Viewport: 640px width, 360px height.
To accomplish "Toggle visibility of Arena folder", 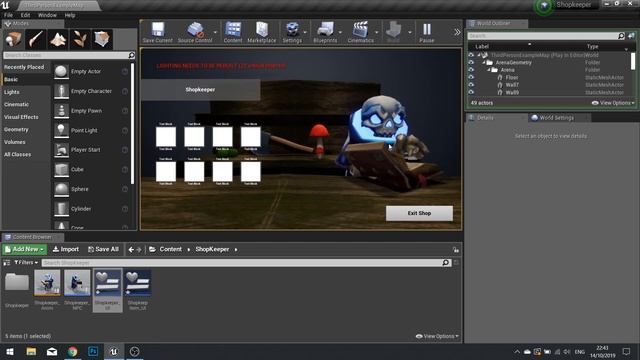I will [471, 70].
